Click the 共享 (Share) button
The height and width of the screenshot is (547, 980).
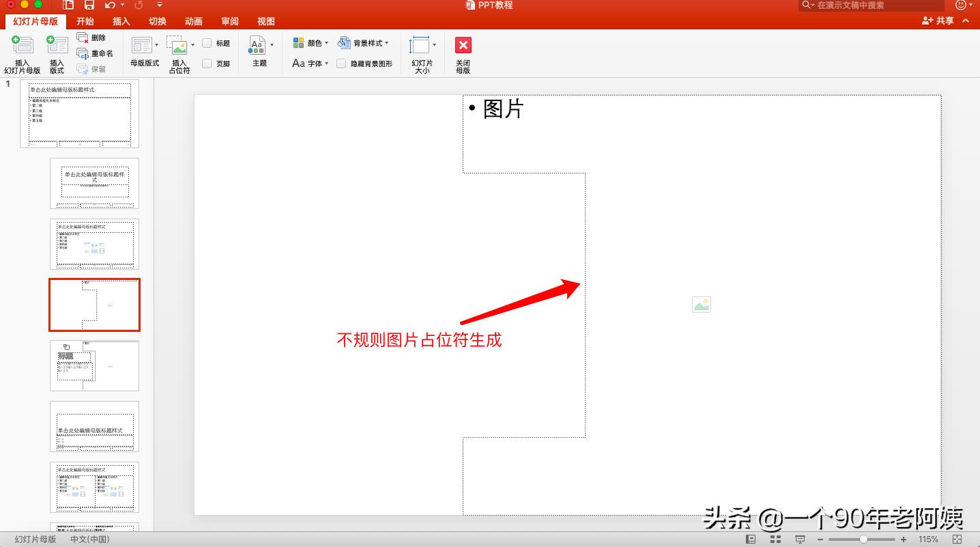[x=938, y=21]
